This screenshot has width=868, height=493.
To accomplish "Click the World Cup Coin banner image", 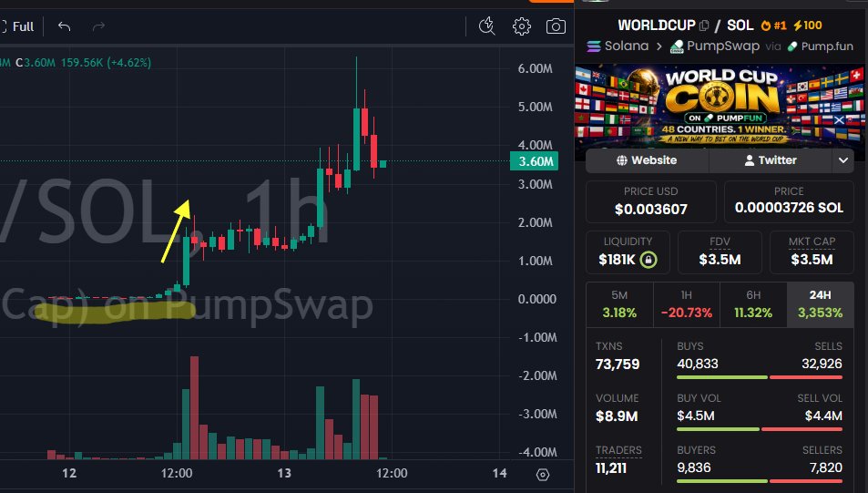I will tap(720, 105).
